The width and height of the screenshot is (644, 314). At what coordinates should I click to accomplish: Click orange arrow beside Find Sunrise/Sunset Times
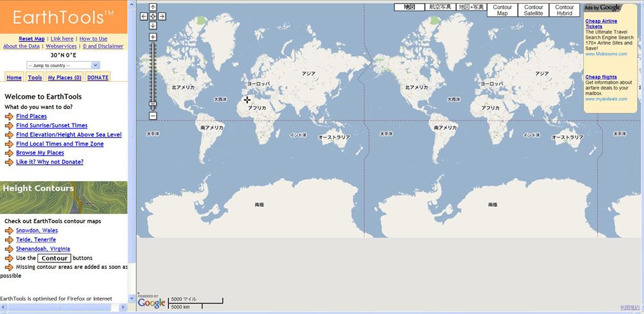coord(9,125)
